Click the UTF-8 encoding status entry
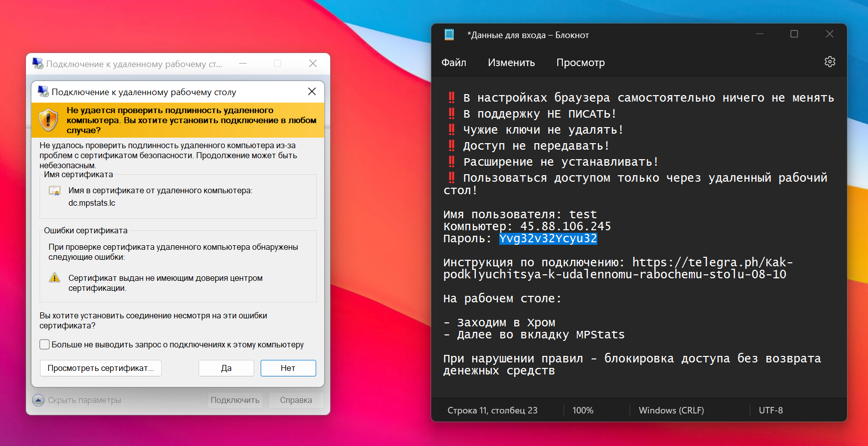 click(771, 410)
